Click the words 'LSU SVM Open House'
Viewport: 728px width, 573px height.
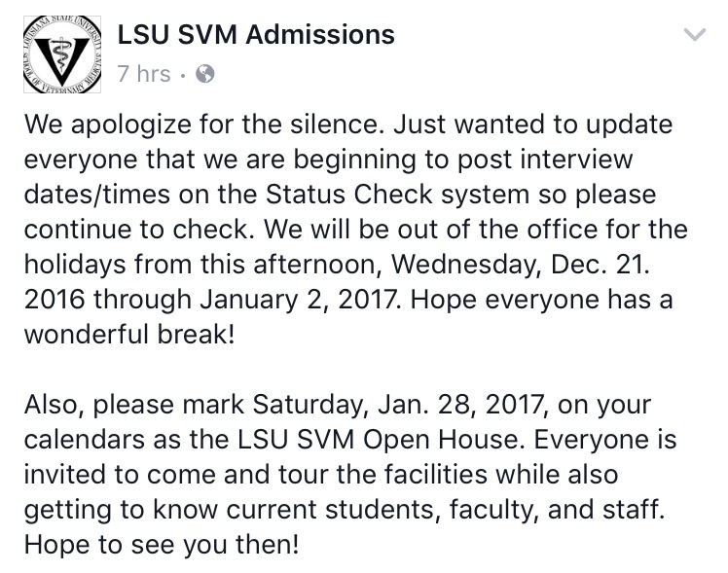(x=378, y=440)
